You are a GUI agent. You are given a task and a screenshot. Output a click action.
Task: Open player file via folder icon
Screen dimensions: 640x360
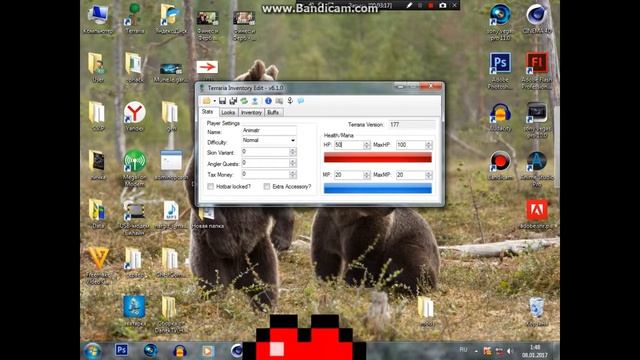[x=207, y=101]
